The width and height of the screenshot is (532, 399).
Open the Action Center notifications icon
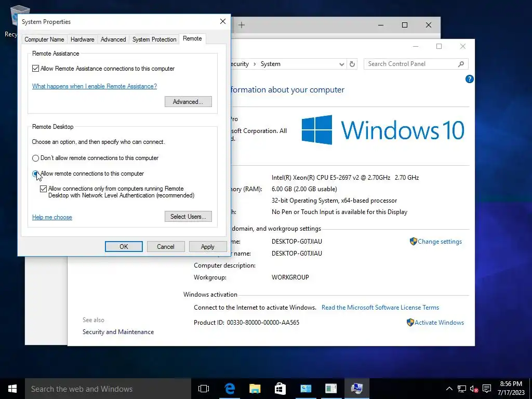[x=487, y=389]
